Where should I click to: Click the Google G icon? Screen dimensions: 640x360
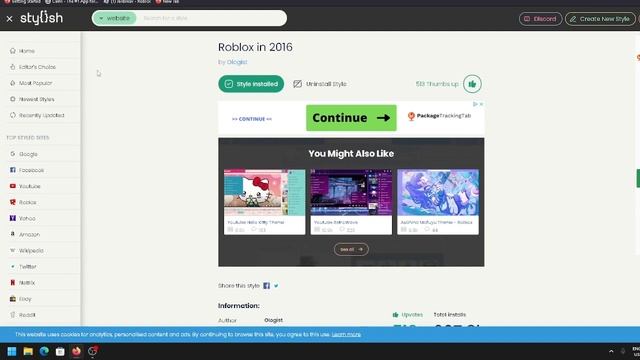[13, 153]
